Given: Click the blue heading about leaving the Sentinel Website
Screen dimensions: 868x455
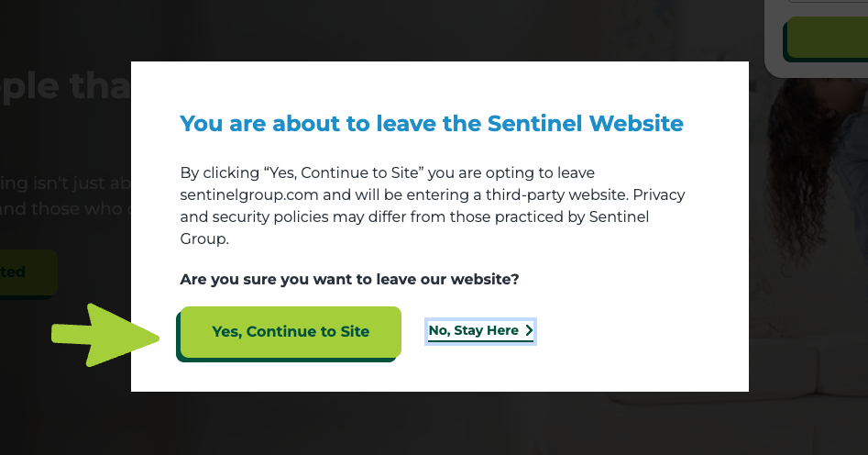Looking at the screenshot, I should point(432,123).
